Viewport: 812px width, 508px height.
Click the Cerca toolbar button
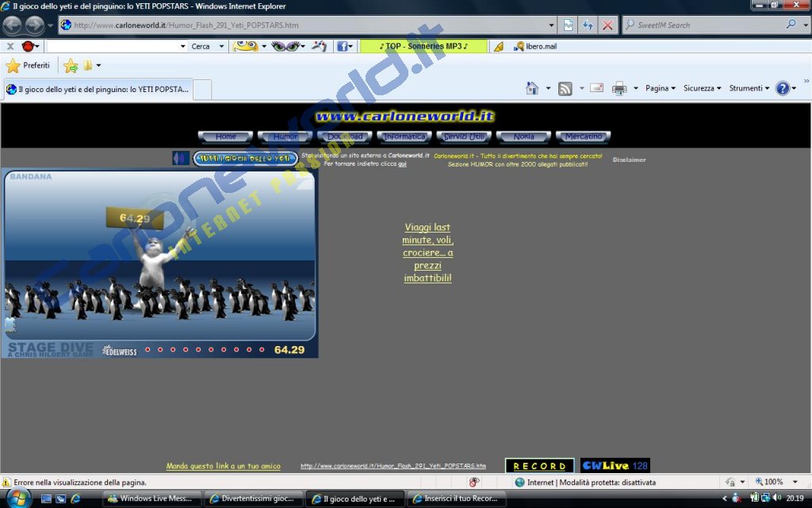201,46
